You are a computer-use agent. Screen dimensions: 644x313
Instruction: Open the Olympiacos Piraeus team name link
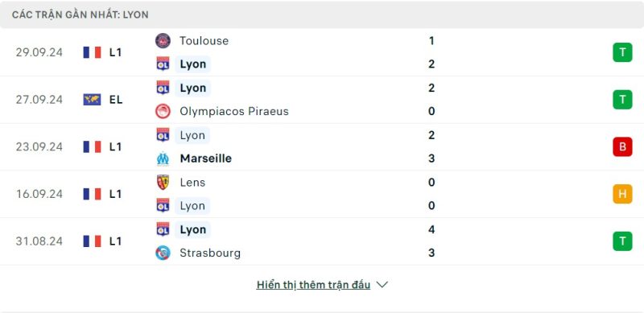coord(234,111)
